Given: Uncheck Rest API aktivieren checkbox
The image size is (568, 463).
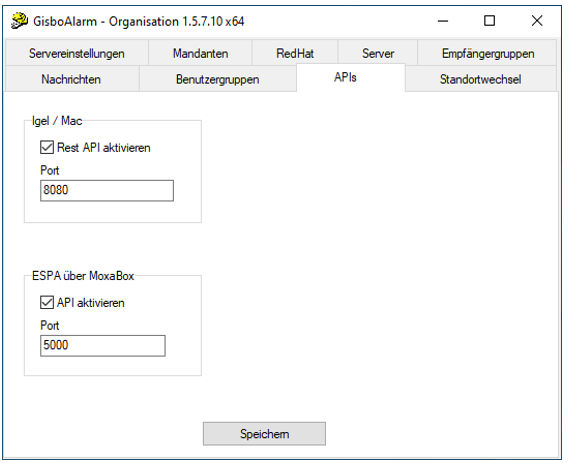Looking at the screenshot, I should click(x=47, y=147).
